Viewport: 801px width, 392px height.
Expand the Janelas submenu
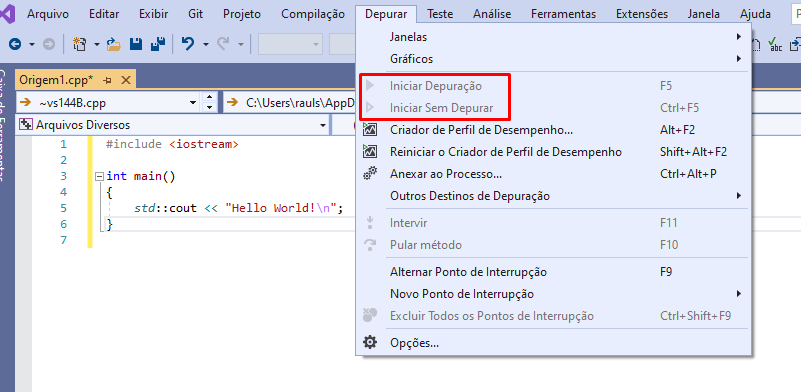553,37
